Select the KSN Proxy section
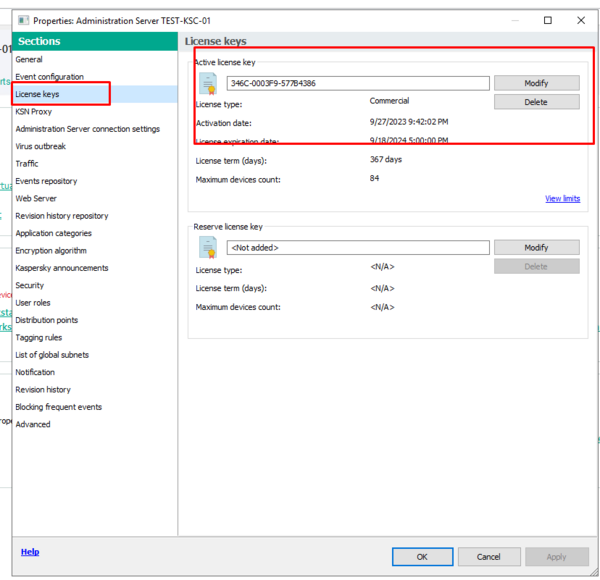The width and height of the screenshot is (600, 580). tap(33, 112)
